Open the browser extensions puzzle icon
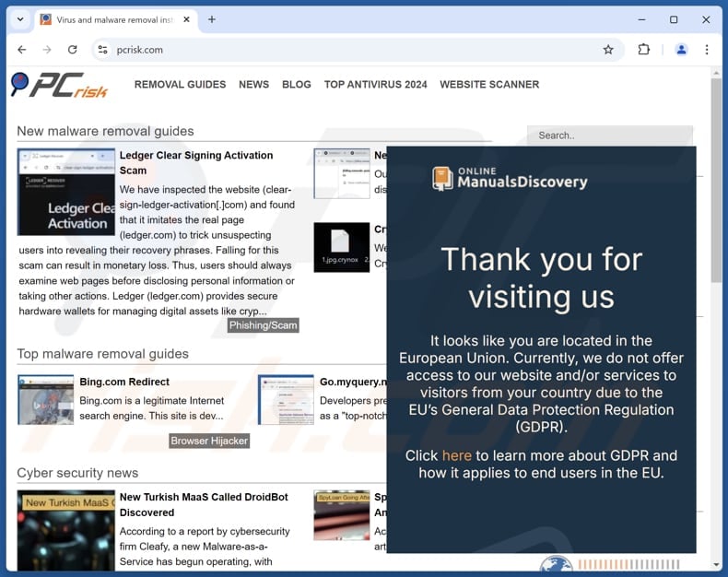This screenshot has height=577, width=728. click(x=644, y=50)
